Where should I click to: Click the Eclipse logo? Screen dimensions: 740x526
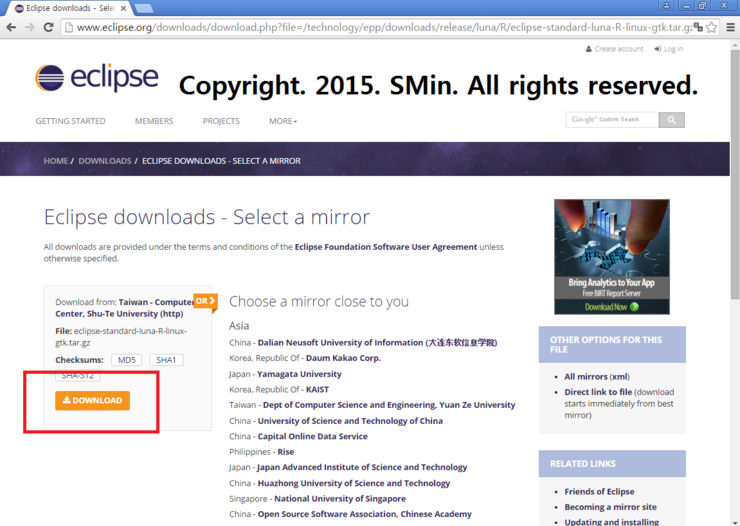(97, 78)
